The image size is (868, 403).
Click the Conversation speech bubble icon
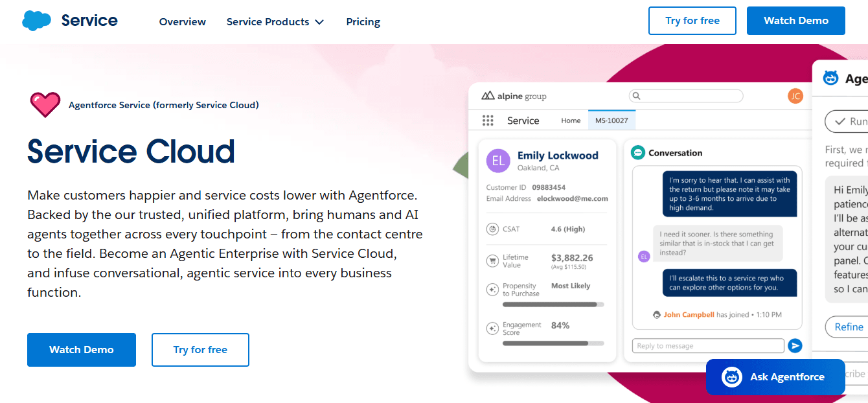click(639, 152)
